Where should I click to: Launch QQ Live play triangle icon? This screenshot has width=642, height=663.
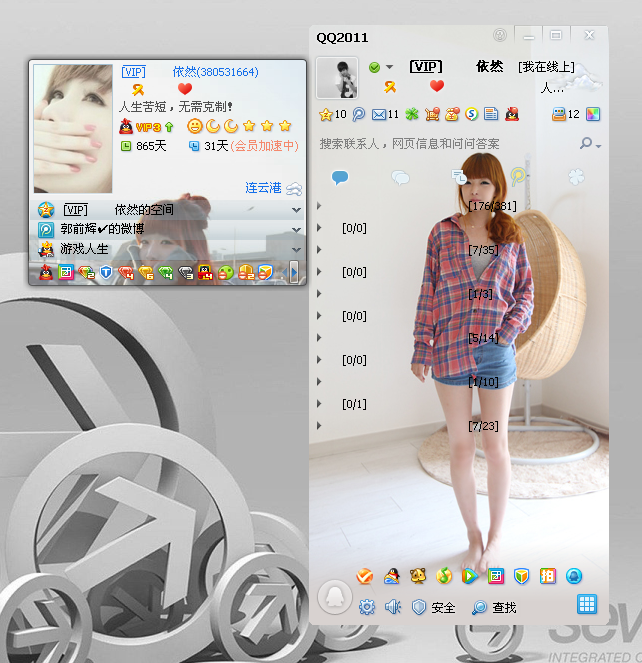tap(469, 576)
